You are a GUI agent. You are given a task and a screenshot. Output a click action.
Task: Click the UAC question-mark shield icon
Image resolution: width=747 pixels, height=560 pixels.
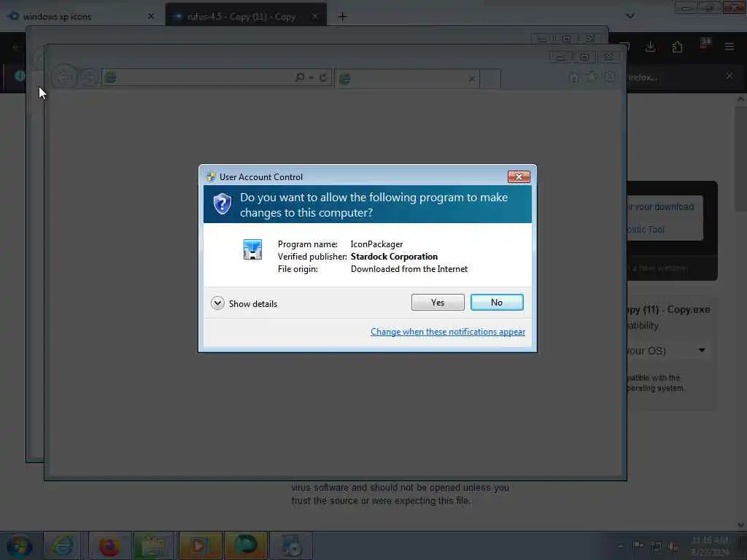tap(222, 204)
